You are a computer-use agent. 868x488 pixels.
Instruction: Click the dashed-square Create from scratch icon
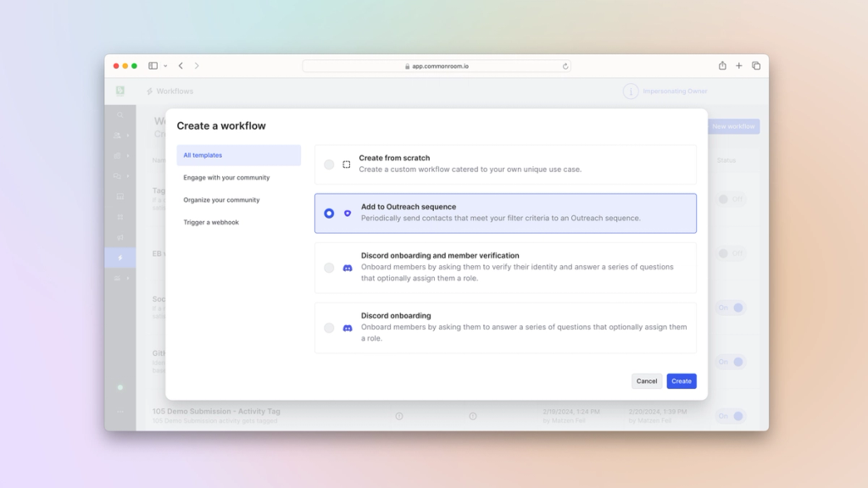(347, 164)
